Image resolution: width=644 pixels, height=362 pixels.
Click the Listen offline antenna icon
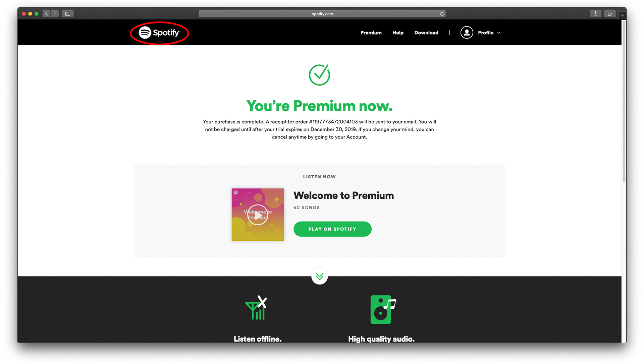(x=256, y=308)
